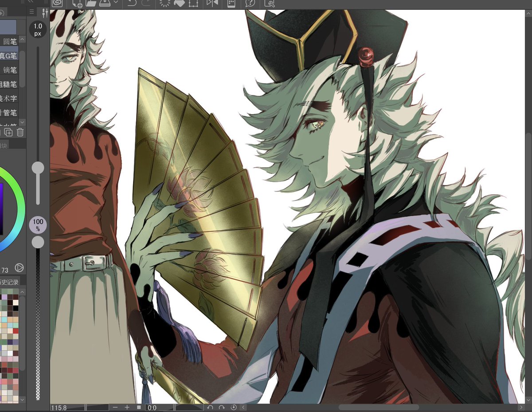Image resolution: width=532 pixels, height=412 pixels.
Task: Fit canvas to screen square icon
Action: click(x=139, y=408)
